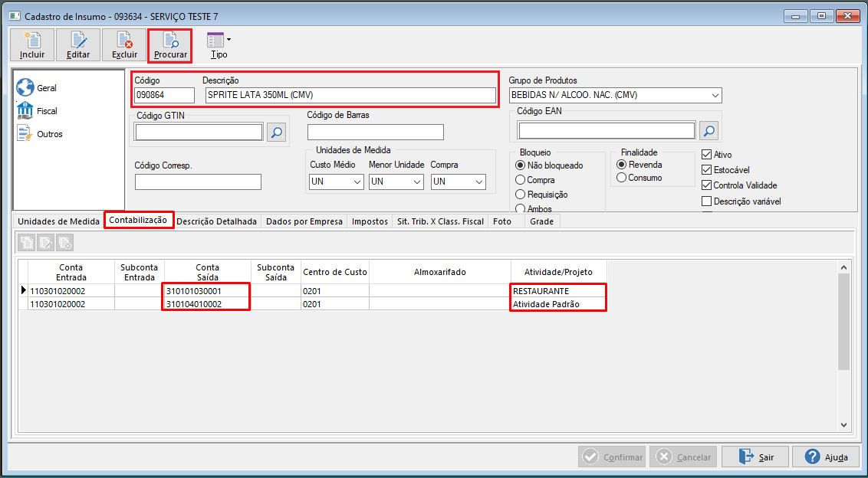Click the Código Corresp. field

point(198,182)
